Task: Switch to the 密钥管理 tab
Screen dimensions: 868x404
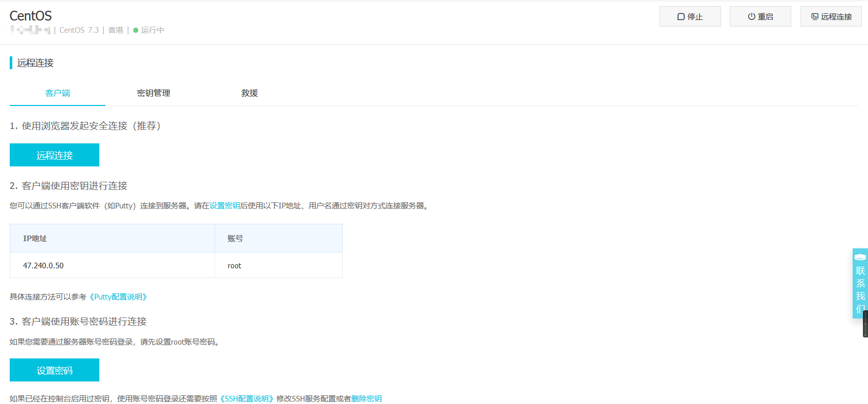Action: [x=153, y=93]
